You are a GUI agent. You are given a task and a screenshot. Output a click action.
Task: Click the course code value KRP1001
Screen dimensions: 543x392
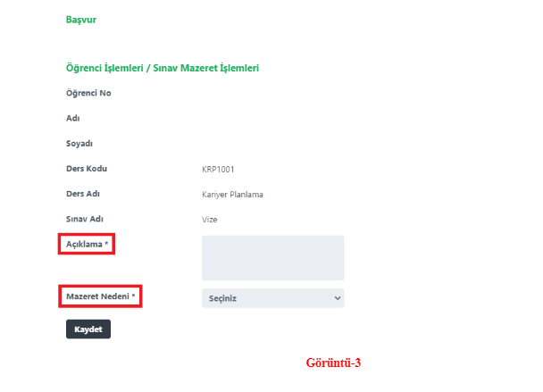coord(219,169)
